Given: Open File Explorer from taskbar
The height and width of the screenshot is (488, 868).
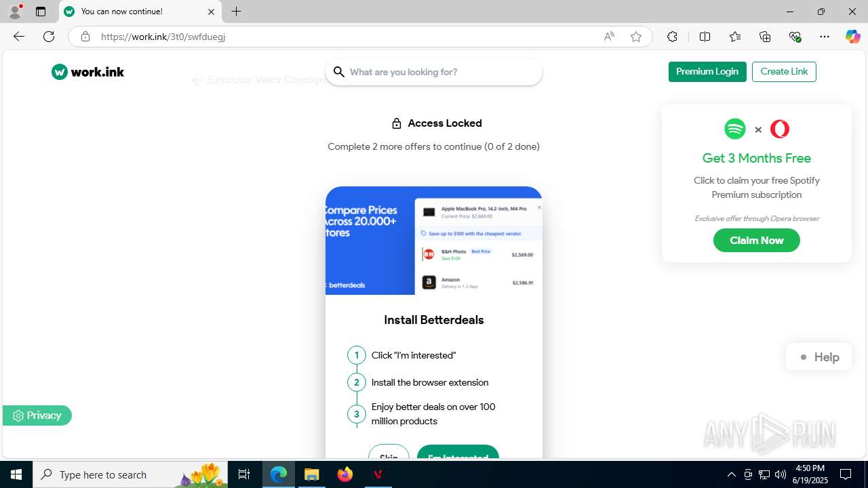Looking at the screenshot, I should [312, 474].
